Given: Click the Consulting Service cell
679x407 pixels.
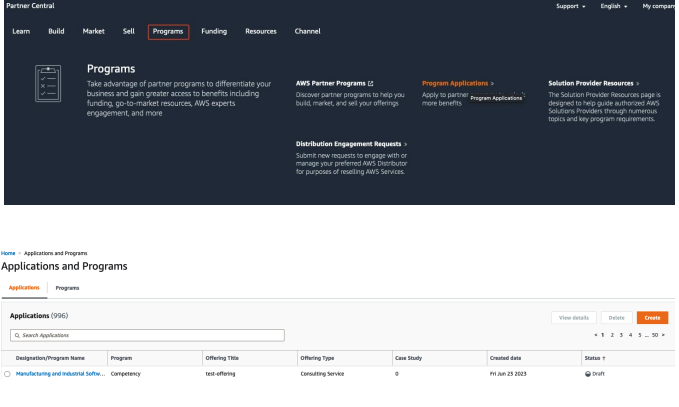Looking at the screenshot, I should click(x=322, y=374).
